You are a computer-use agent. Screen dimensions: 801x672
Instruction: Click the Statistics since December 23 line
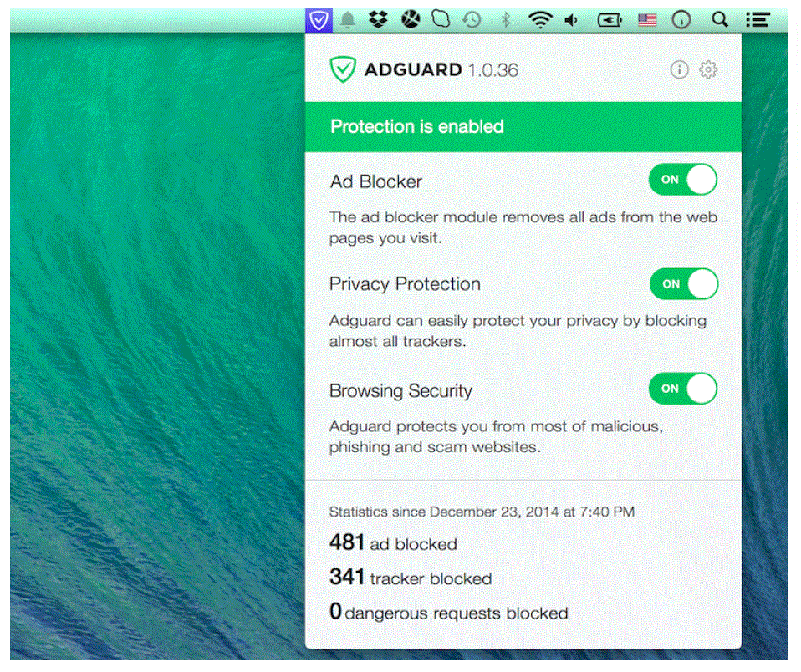coord(482,512)
